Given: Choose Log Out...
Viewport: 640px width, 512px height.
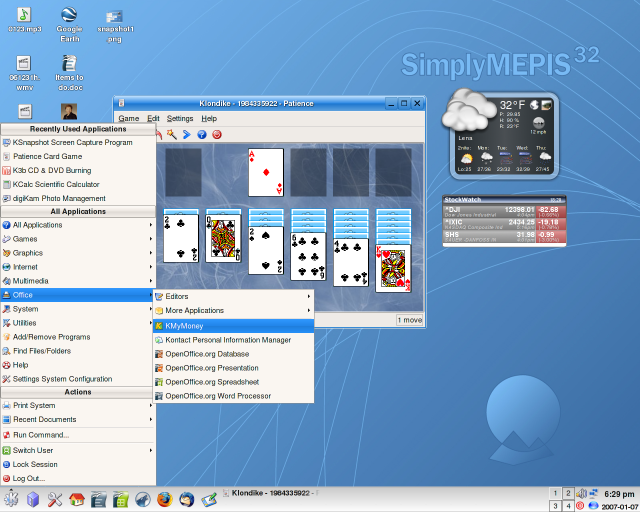Looking at the screenshot, I should [78, 478].
